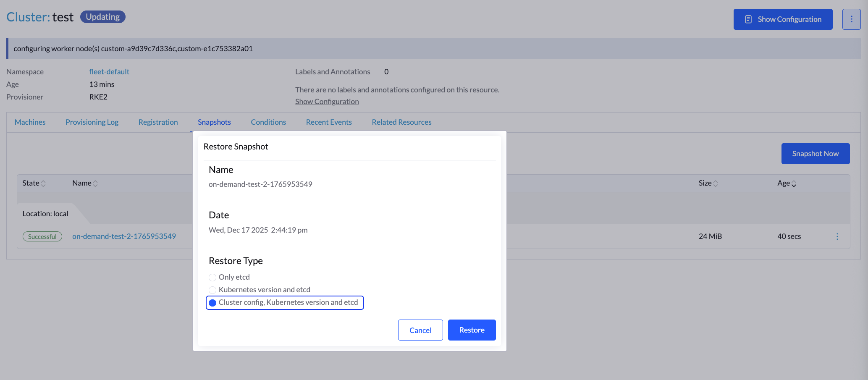Click the underlined Show Configuration link

(x=327, y=102)
